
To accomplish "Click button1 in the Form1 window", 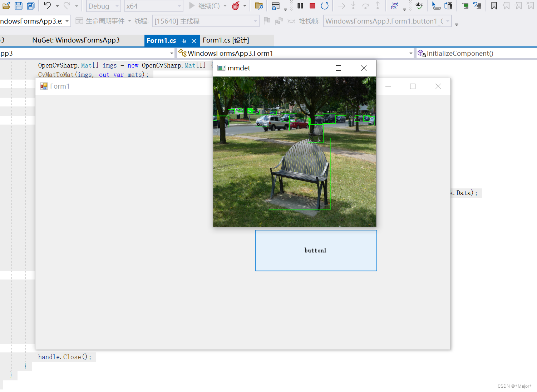I will click(x=316, y=250).
